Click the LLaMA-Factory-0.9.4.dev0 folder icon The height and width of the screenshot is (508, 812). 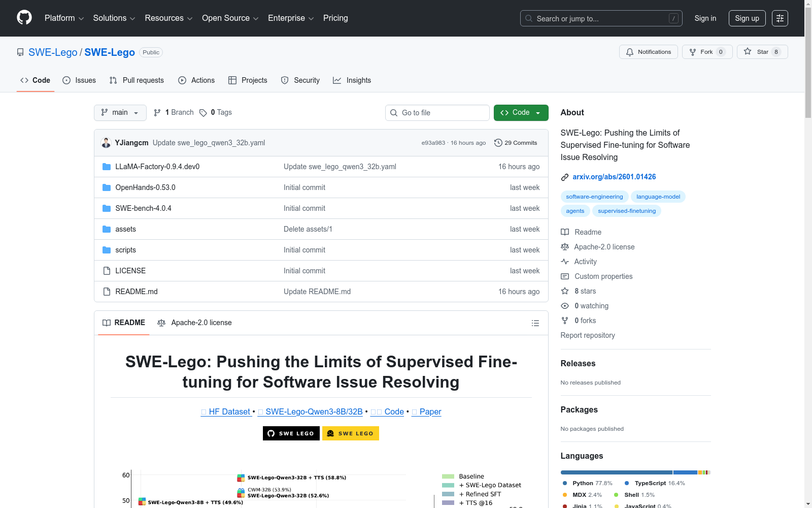click(107, 167)
